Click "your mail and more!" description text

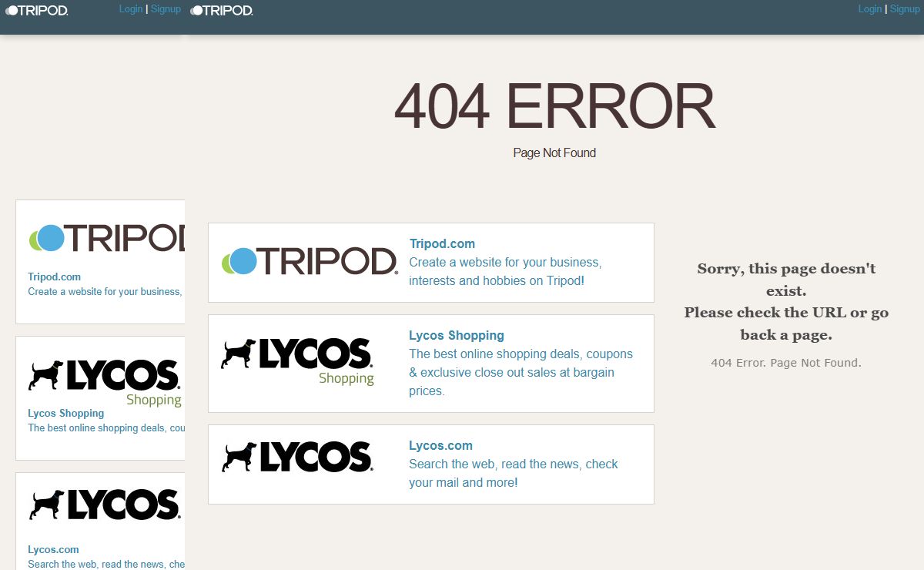(x=464, y=482)
